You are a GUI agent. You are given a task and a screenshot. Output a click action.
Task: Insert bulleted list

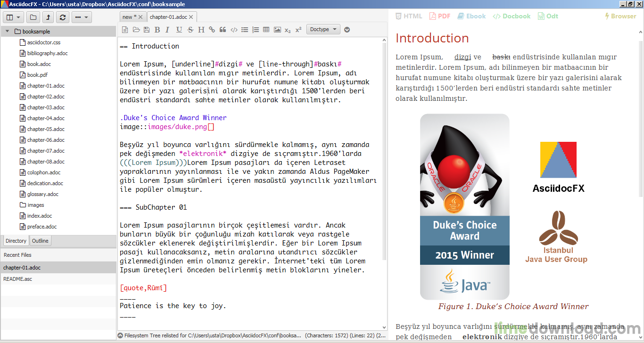[245, 30]
